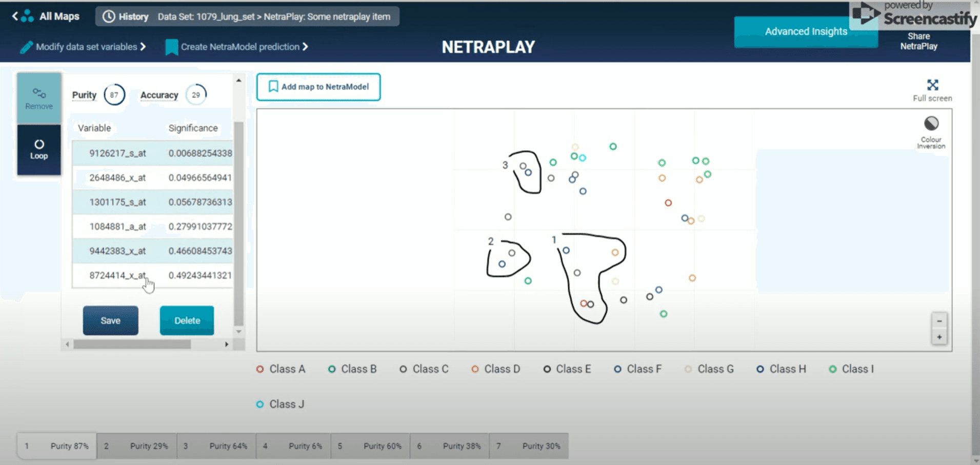Enter Full screen mode
Viewport: 980px width, 465px height.
[932, 90]
